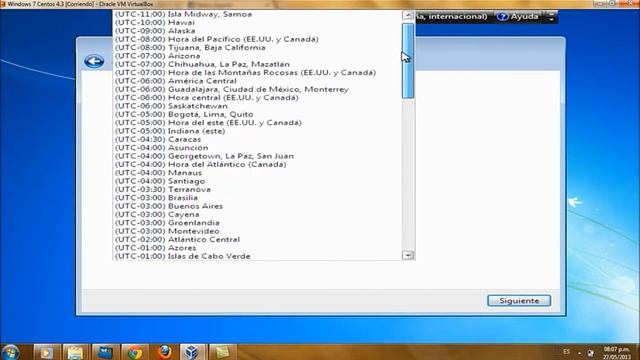This screenshot has height=360, width=640.
Task: Choose (UTC-03:00) Groenlandia
Action: coord(257,223)
